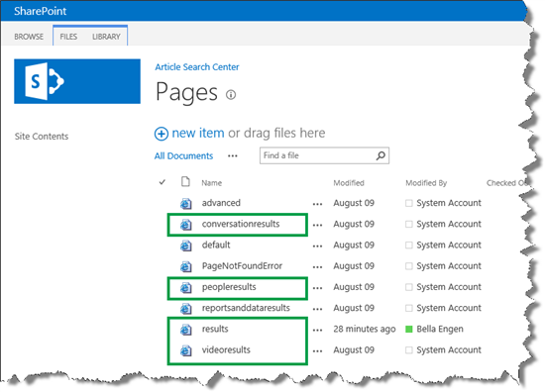Toggle the presence box in the PageNotFoundError row
The height and width of the screenshot is (392, 545).
[409, 266]
